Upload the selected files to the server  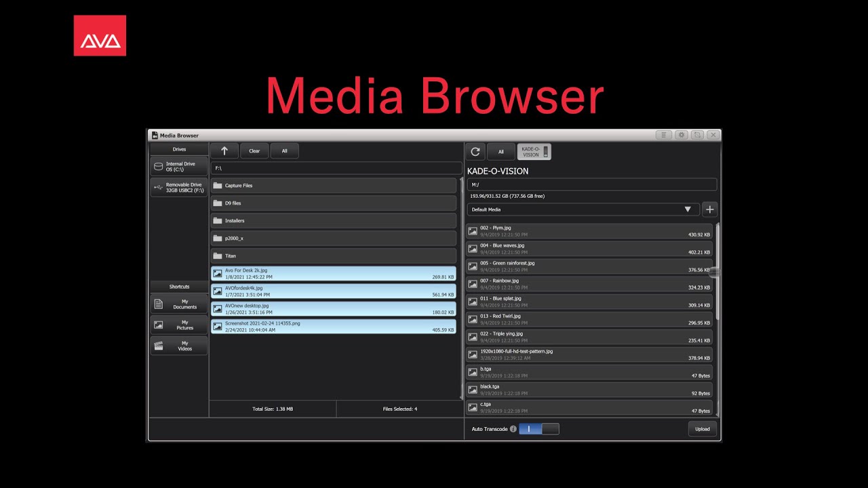click(703, 429)
